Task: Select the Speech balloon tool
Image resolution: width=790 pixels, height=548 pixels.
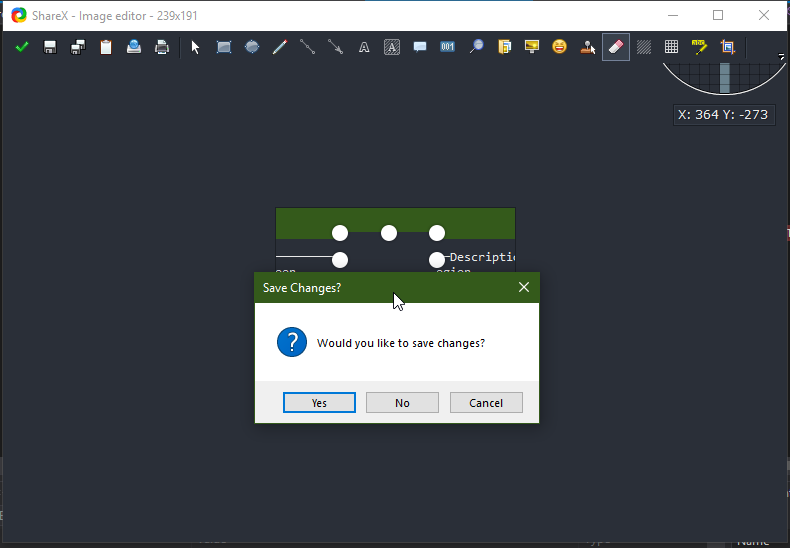Action: tap(420, 47)
